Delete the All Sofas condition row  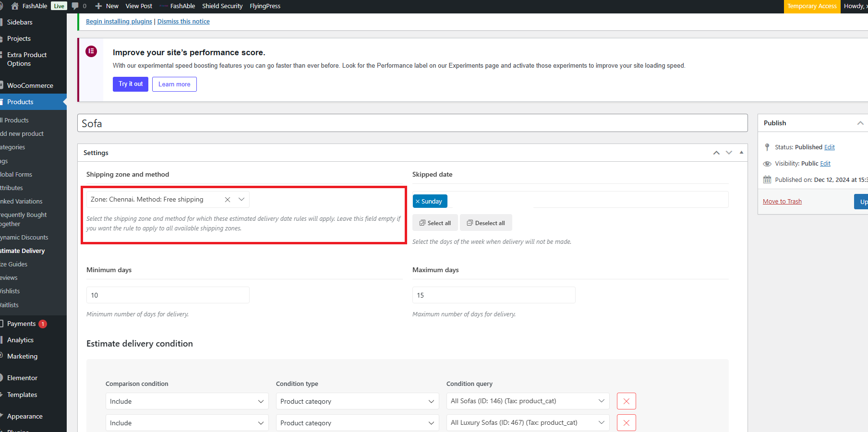click(x=627, y=401)
